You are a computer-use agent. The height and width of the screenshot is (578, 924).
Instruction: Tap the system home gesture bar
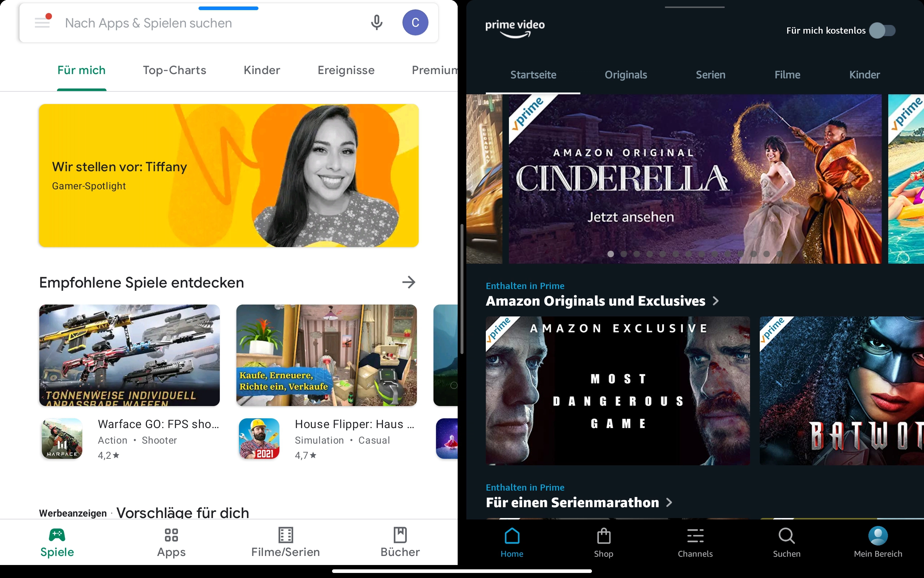pyautogui.click(x=462, y=571)
